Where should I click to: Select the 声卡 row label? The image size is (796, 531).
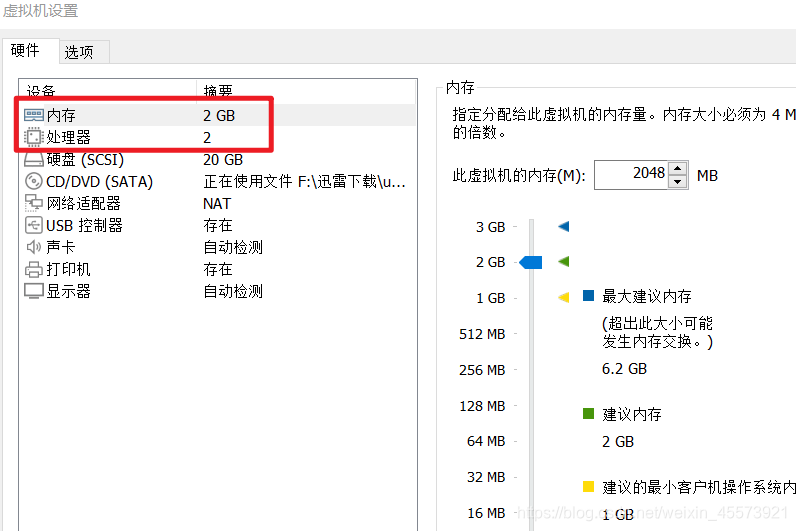click(x=61, y=247)
